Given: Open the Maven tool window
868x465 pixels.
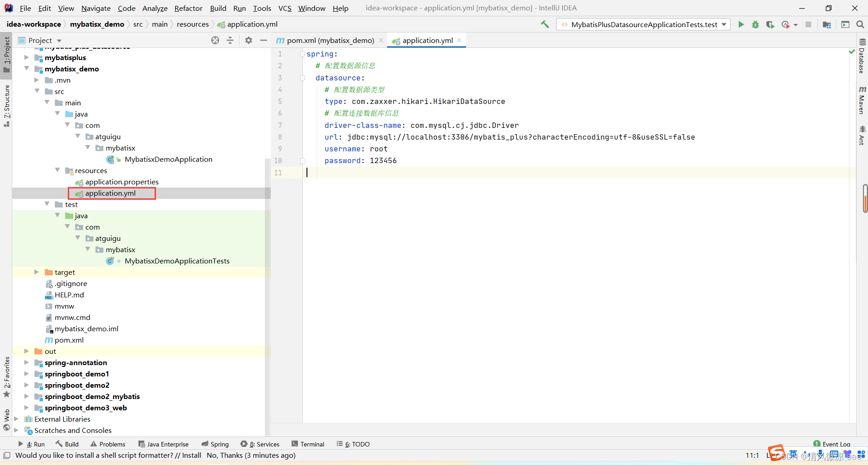Looking at the screenshot, I should pos(862,100).
